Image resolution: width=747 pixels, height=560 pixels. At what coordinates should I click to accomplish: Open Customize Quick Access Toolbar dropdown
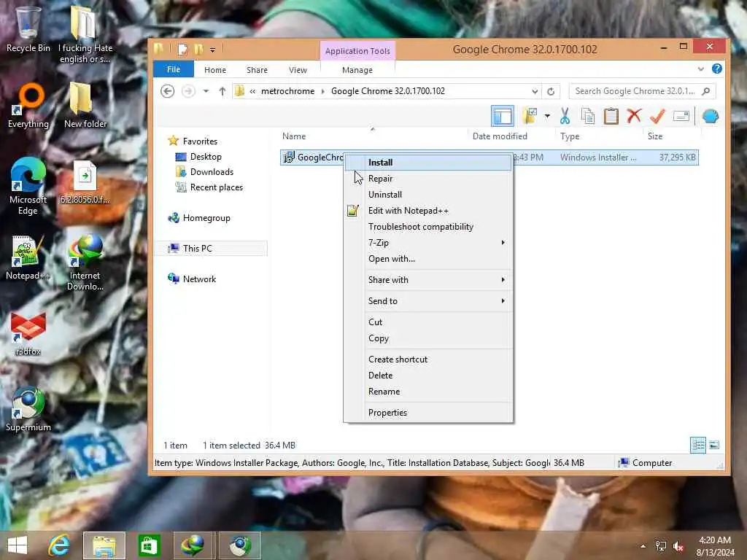(212, 50)
